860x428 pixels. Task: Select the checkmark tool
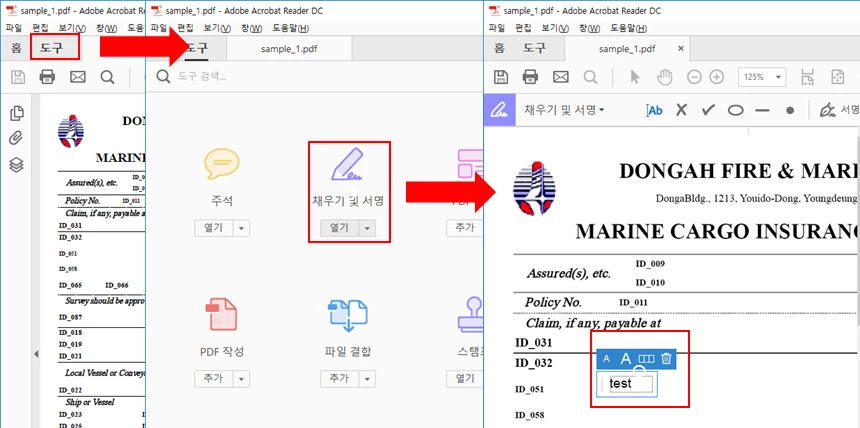(708, 110)
